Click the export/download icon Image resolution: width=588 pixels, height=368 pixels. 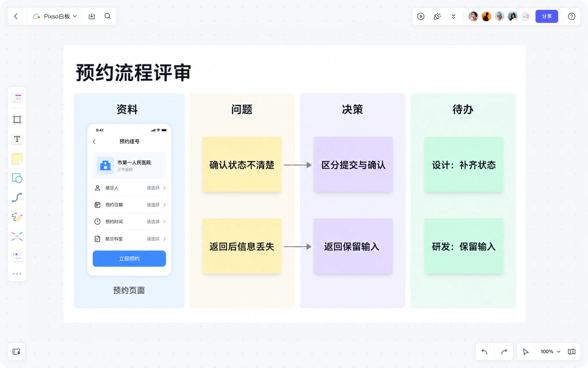pyautogui.click(x=92, y=16)
